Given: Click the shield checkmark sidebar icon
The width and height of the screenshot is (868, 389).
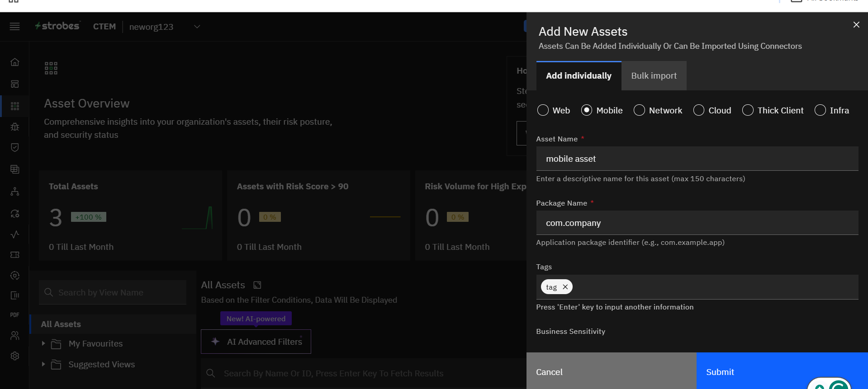Looking at the screenshot, I should point(15,147).
